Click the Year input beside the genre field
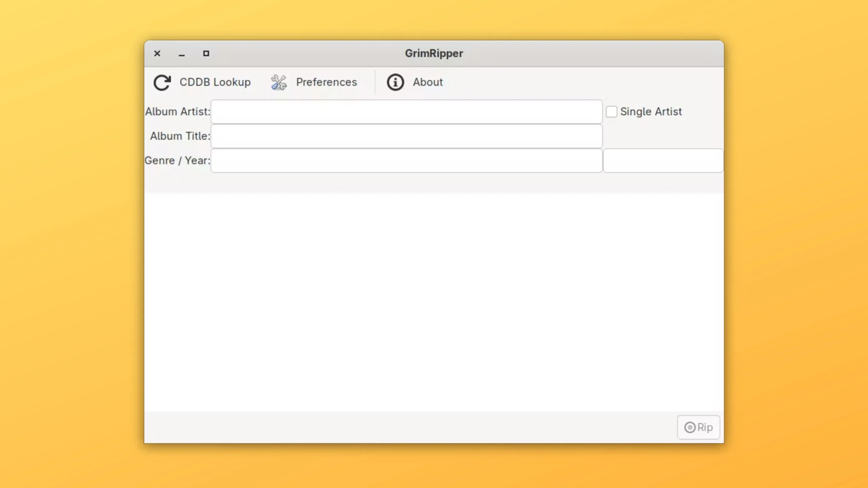Image resolution: width=868 pixels, height=488 pixels. click(x=662, y=160)
